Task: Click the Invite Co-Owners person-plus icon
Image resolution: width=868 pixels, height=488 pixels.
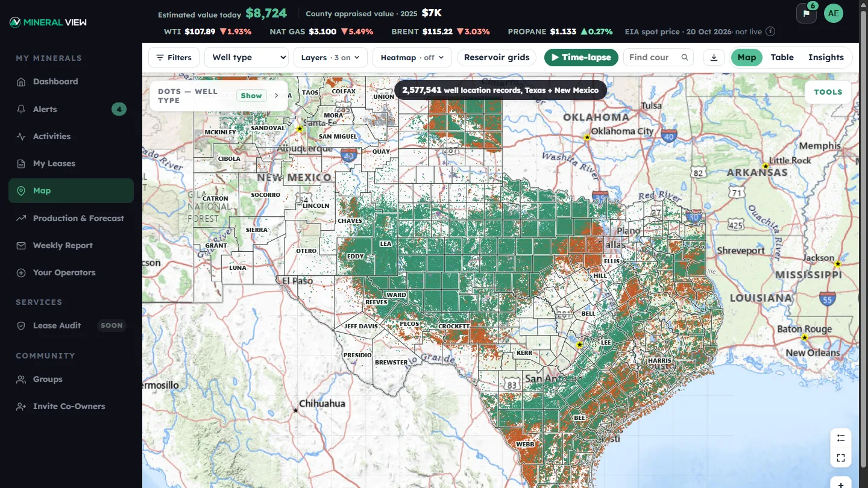Action: click(x=21, y=406)
